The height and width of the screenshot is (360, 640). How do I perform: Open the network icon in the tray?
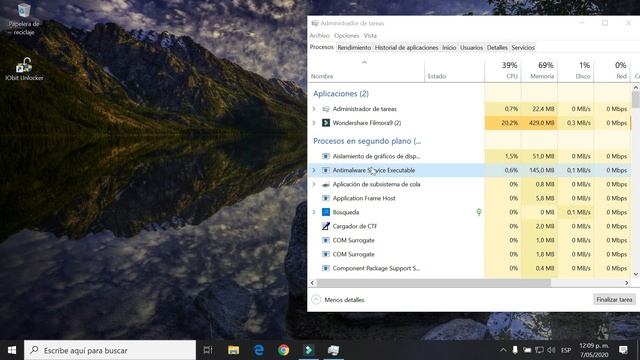pyautogui.click(x=539, y=350)
